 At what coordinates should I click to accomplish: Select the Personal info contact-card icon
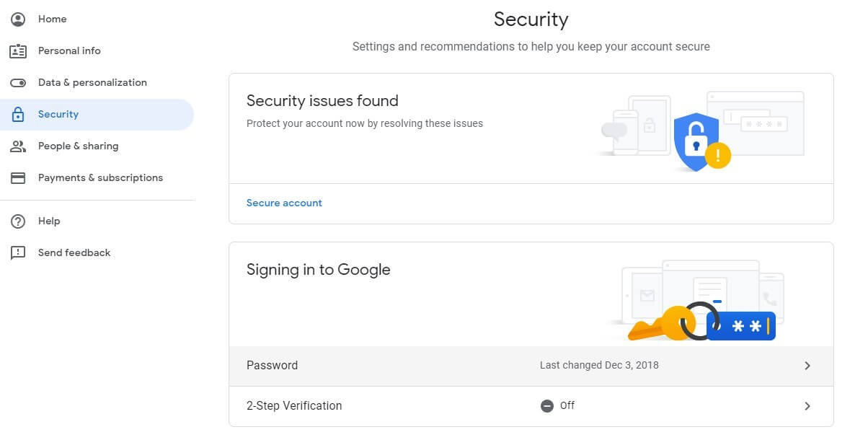point(18,50)
